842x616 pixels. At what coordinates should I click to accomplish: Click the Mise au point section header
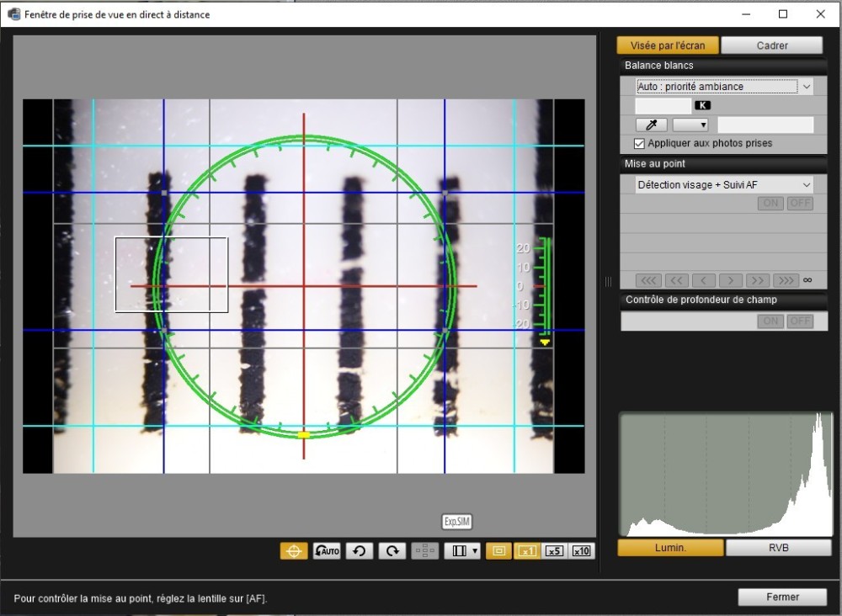(723, 164)
